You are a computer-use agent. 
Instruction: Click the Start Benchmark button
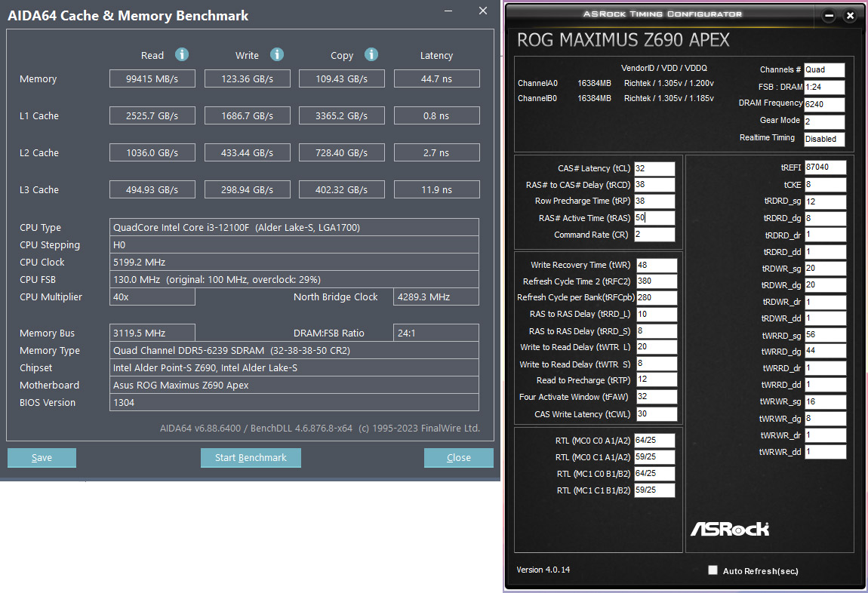click(251, 457)
